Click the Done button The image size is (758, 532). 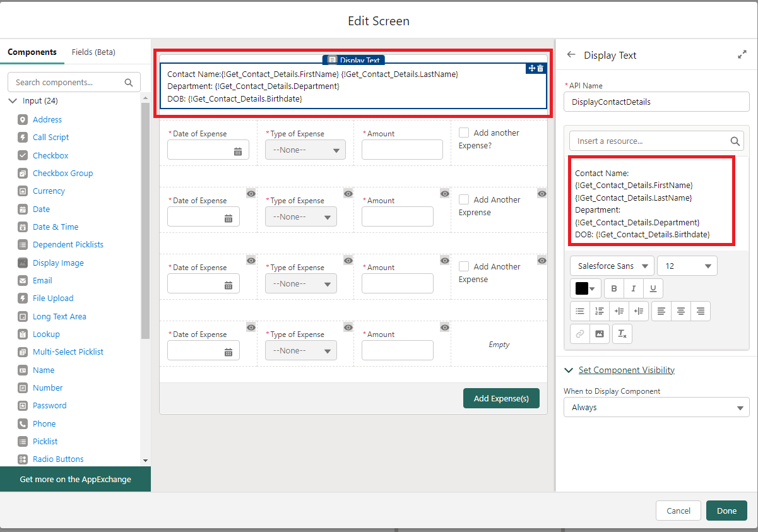coord(726,511)
